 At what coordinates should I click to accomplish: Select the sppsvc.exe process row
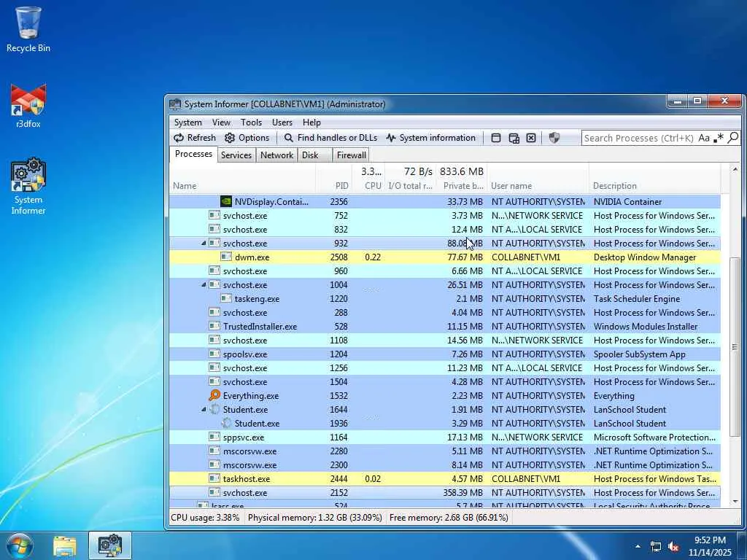tap(445, 437)
